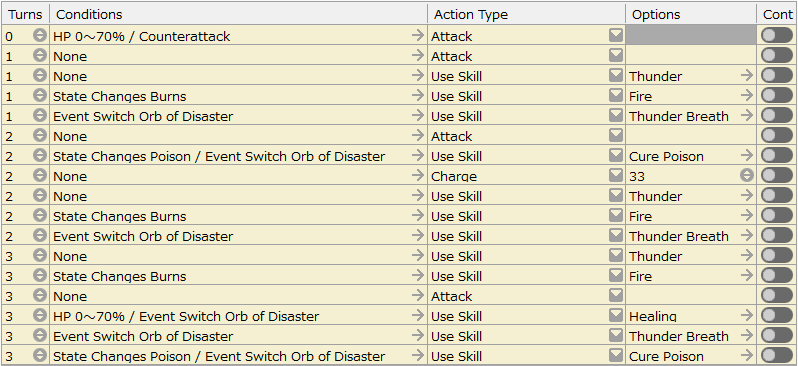This screenshot has width=798, height=366.
Task: Open skill picker arrow for Healing
Action: point(747,316)
